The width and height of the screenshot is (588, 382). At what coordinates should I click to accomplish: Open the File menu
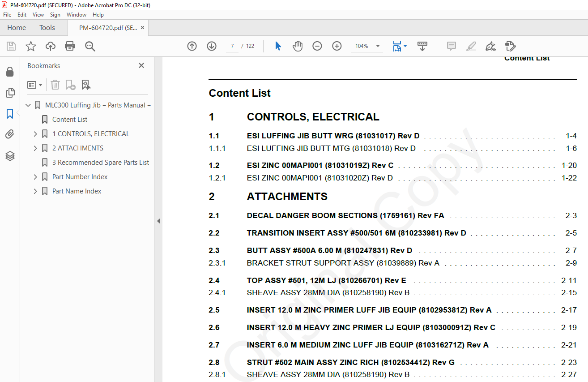[x=7, y=15]
